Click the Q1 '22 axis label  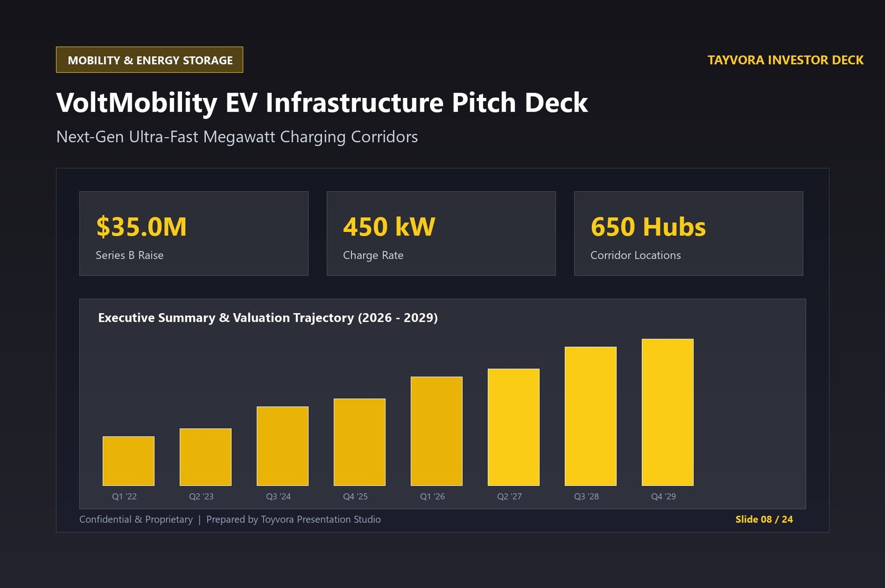tap(124, 496)
